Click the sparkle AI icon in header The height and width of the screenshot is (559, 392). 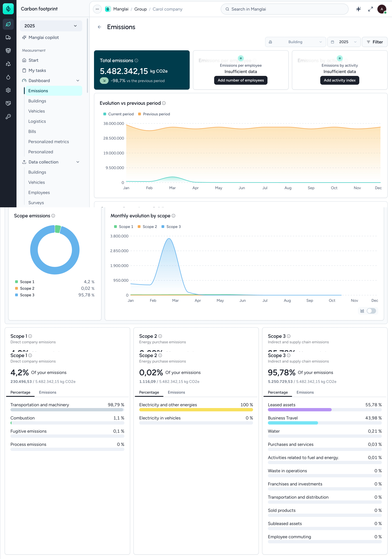[x=358, y=9]
